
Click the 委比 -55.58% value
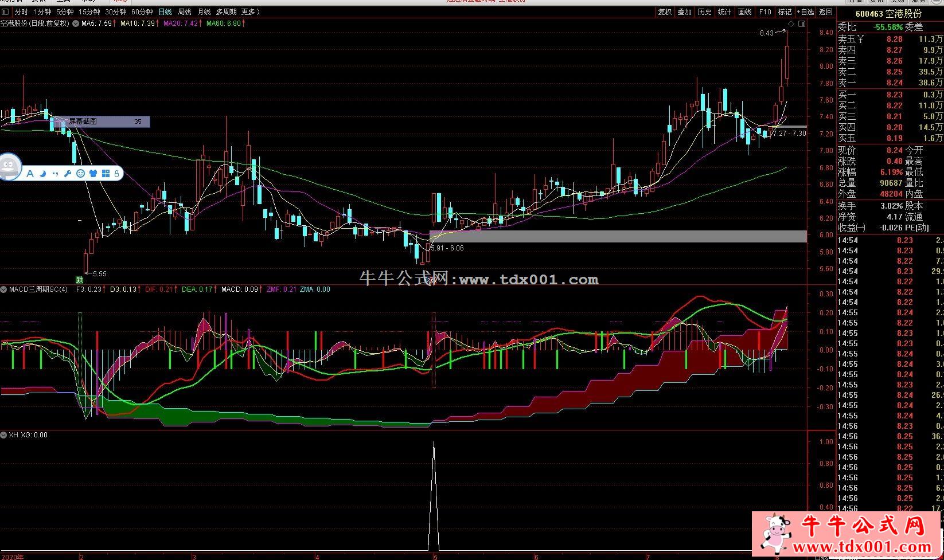888,28
